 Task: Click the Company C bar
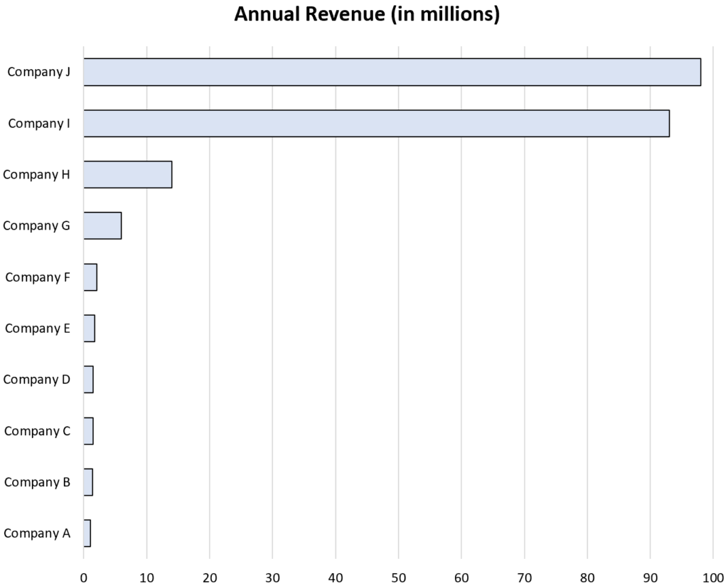click(89, 431)
